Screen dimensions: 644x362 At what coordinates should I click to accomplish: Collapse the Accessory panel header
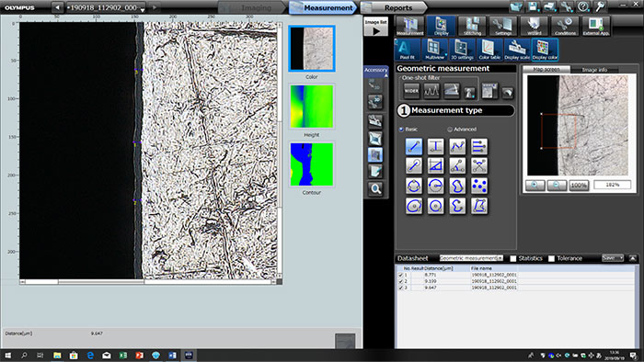click(375, 71)
